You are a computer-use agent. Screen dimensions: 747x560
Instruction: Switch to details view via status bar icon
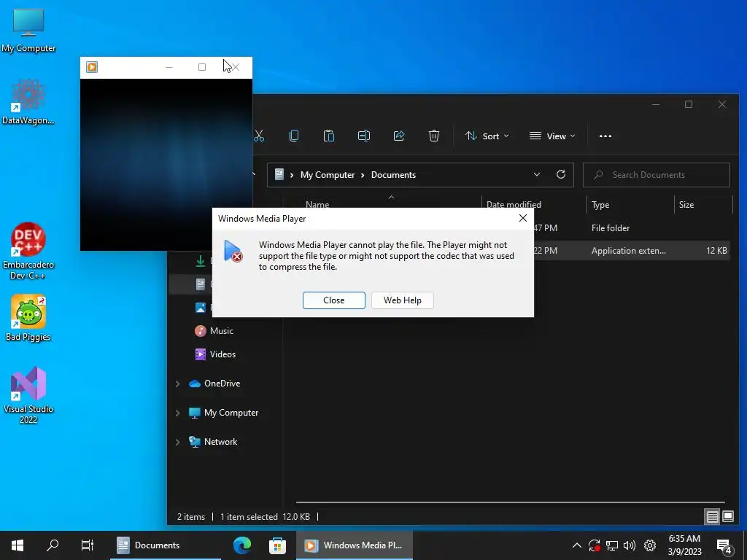[x=712, y=517]
